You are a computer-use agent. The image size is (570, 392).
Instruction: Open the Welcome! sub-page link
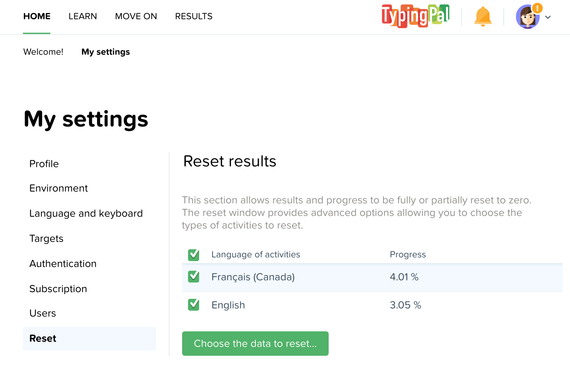(43, 52)
